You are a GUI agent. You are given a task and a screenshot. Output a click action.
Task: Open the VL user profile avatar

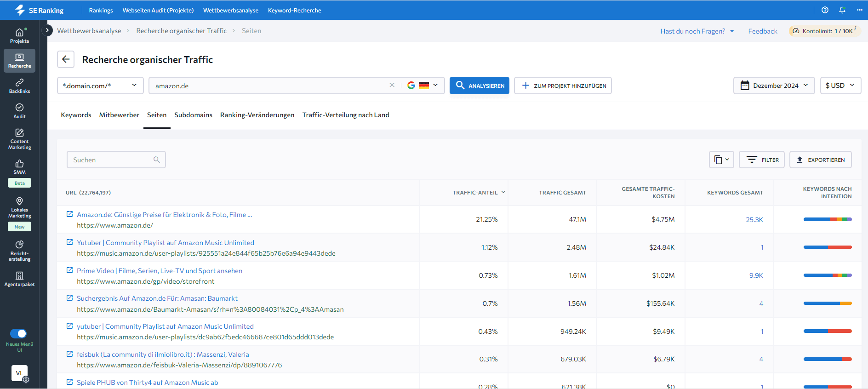coord(19,373)
